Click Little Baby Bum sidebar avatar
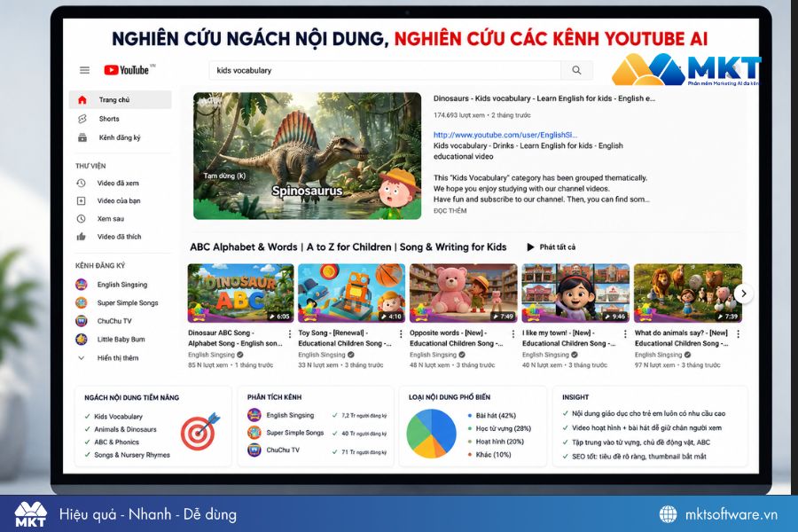This screenshot has width=798, height=532. tap(81, 339)
